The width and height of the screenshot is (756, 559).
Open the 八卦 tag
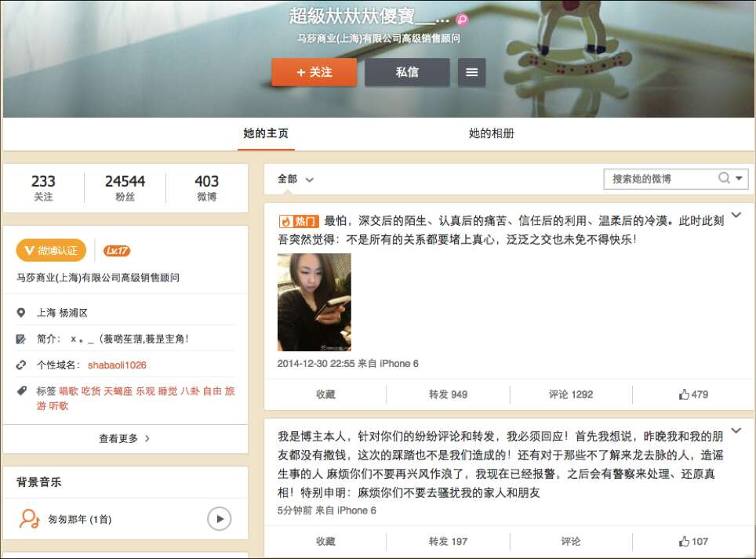[190, 391]
